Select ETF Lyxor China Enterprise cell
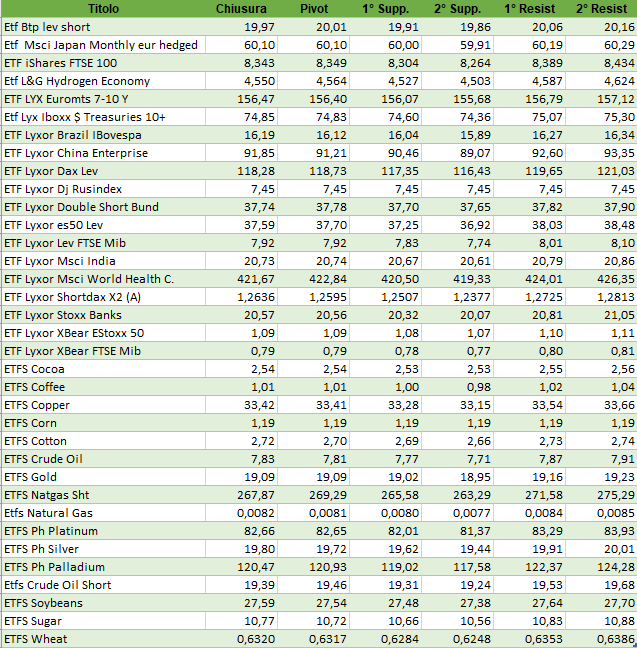 [103, 153]
